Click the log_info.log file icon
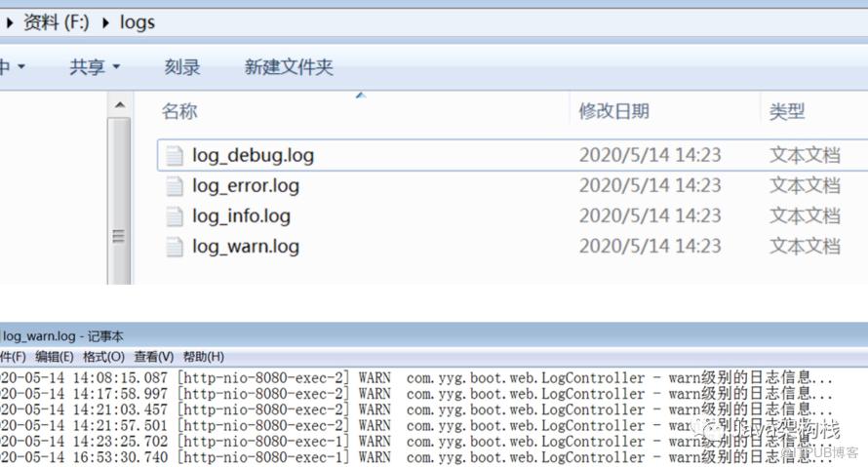The width and height of the screenshot is (868, 467). [175, 216]
